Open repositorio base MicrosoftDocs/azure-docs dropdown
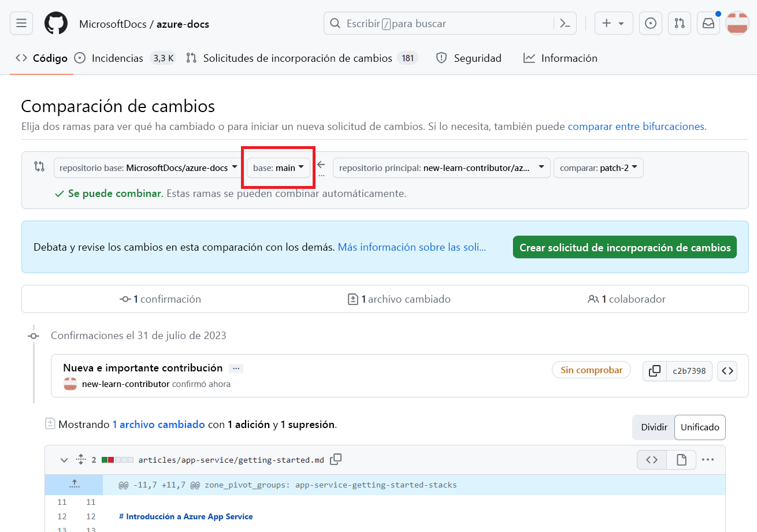 pyautogui.click(x=148, y=168)
